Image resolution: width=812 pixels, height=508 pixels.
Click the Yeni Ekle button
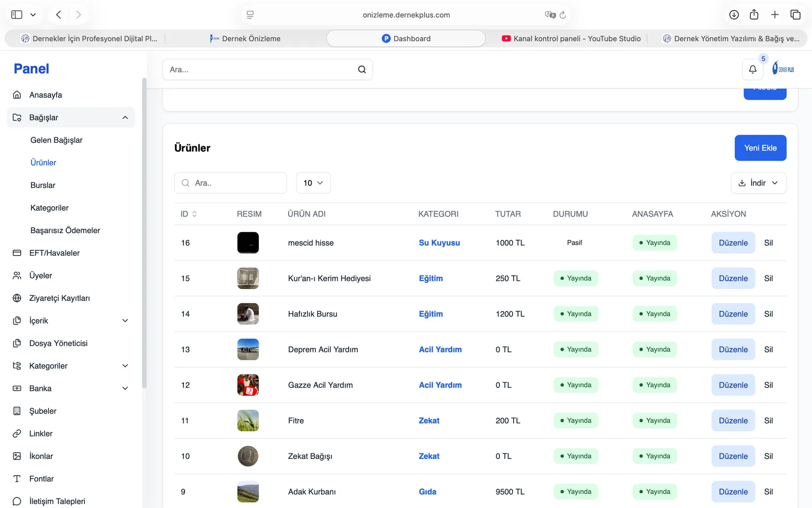(760, 148)
